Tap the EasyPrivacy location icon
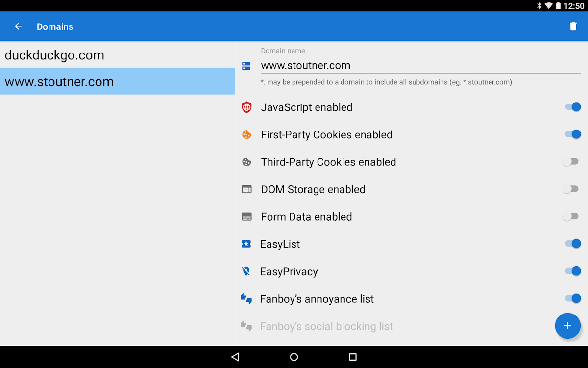This screenshot has height=368, width=588. click(246, 271)
